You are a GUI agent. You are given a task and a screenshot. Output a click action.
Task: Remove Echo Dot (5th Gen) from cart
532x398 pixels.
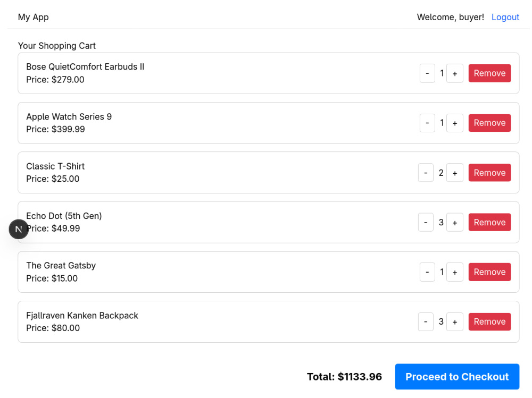click(489, 223)
